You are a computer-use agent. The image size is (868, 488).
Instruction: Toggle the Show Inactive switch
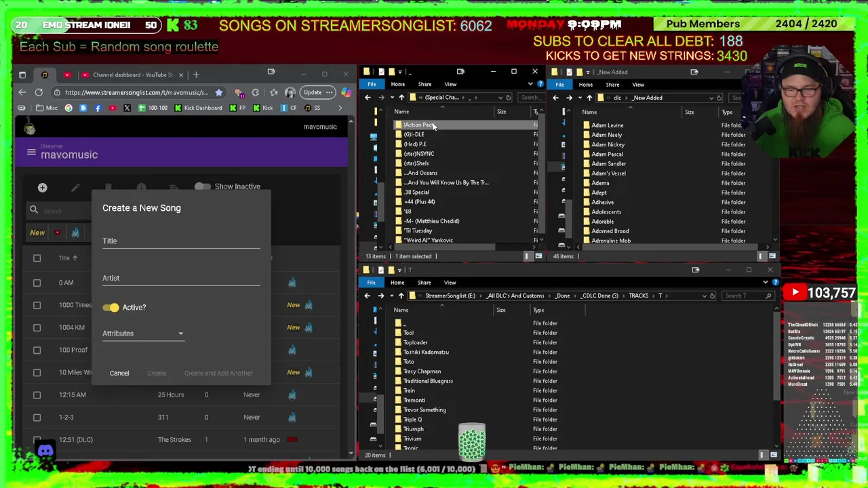tap(202, 186)
